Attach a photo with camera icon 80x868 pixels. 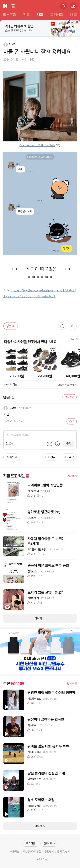click(x=49, y=443)
